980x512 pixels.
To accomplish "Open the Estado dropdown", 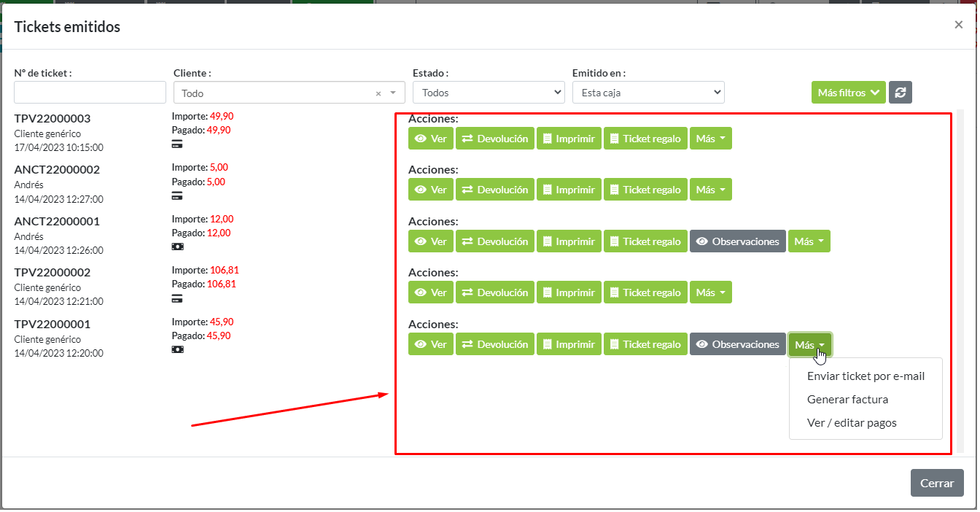I will [x=488, y=93].
